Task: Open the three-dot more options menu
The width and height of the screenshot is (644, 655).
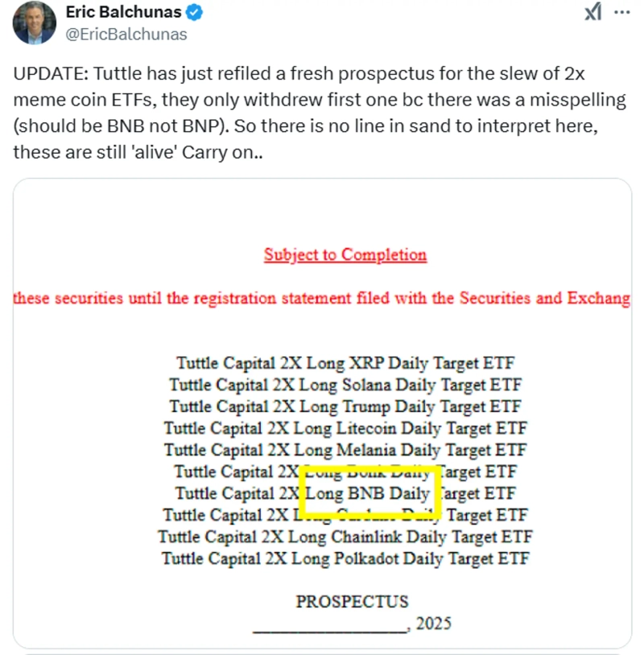Action: coord(622,13)
